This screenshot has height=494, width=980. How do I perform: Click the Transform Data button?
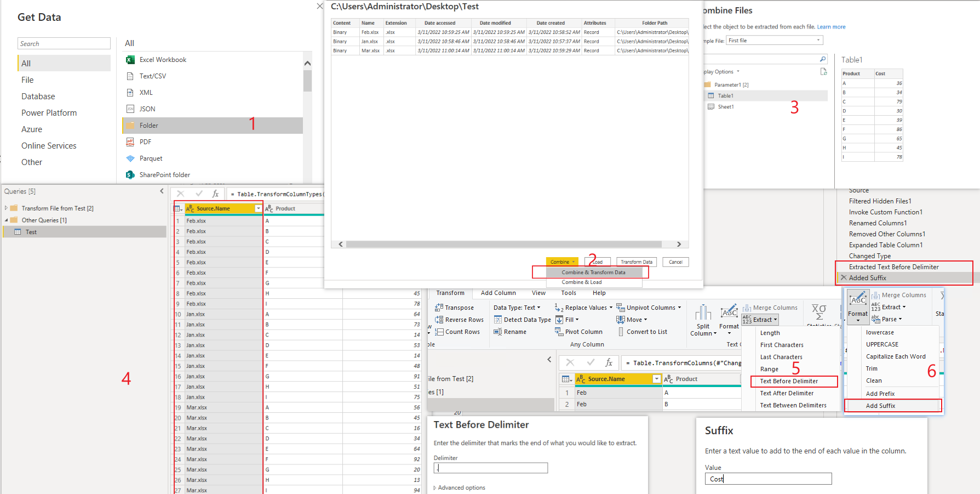click(x=637, y=262)
